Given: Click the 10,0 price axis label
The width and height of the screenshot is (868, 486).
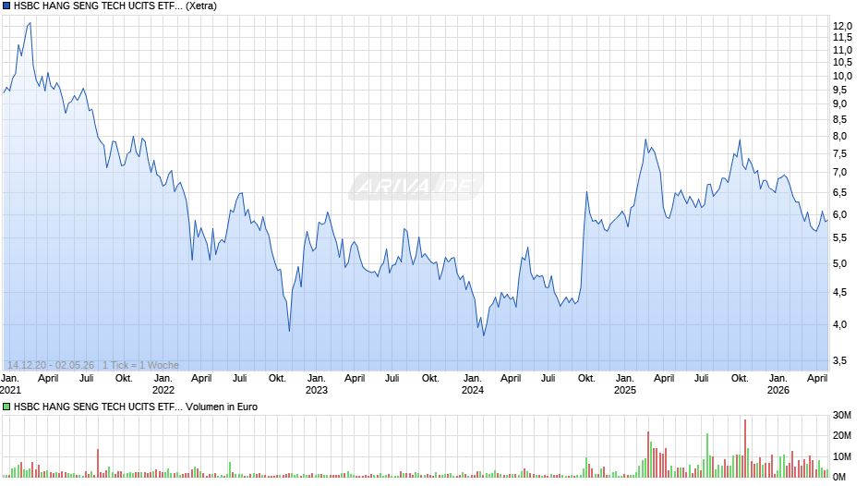Looking at the screenshot, I should pos(842,76).
